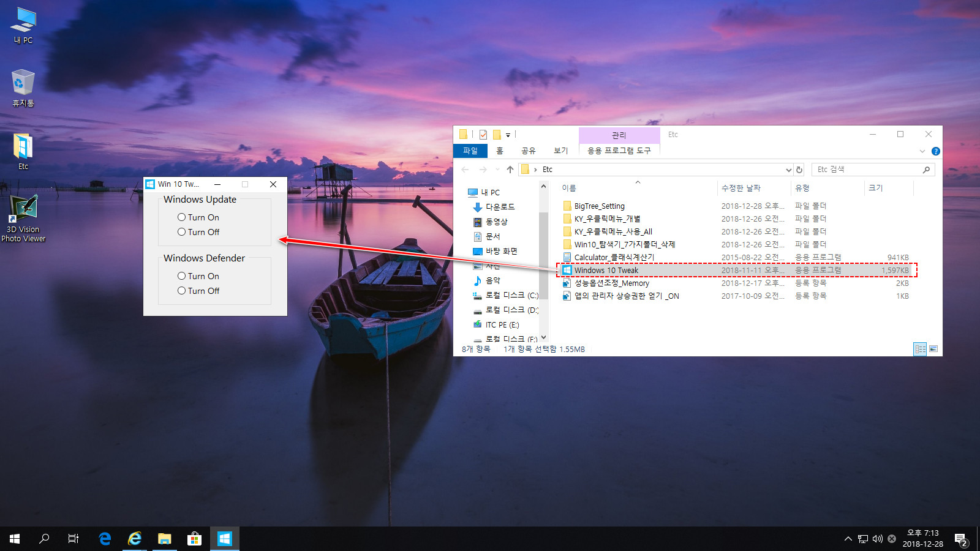Open the 공유 ribbon tab

tap(529, 151)
